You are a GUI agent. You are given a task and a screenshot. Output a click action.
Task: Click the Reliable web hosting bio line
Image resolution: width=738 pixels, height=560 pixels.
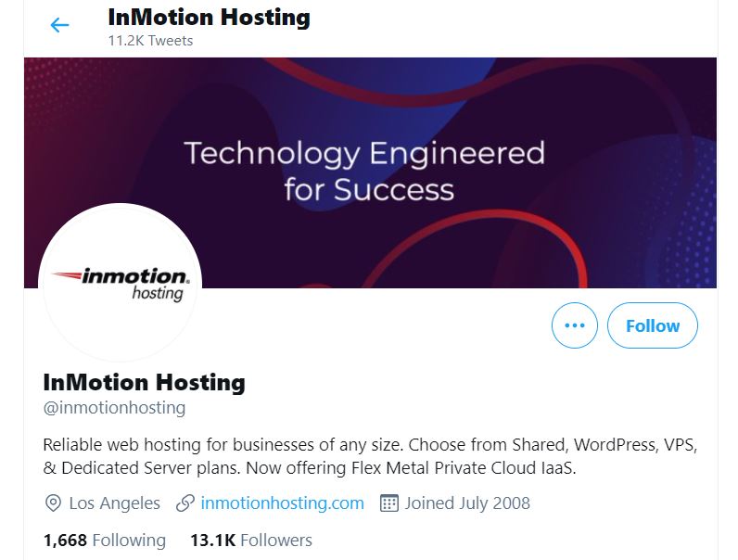point(223,444)
